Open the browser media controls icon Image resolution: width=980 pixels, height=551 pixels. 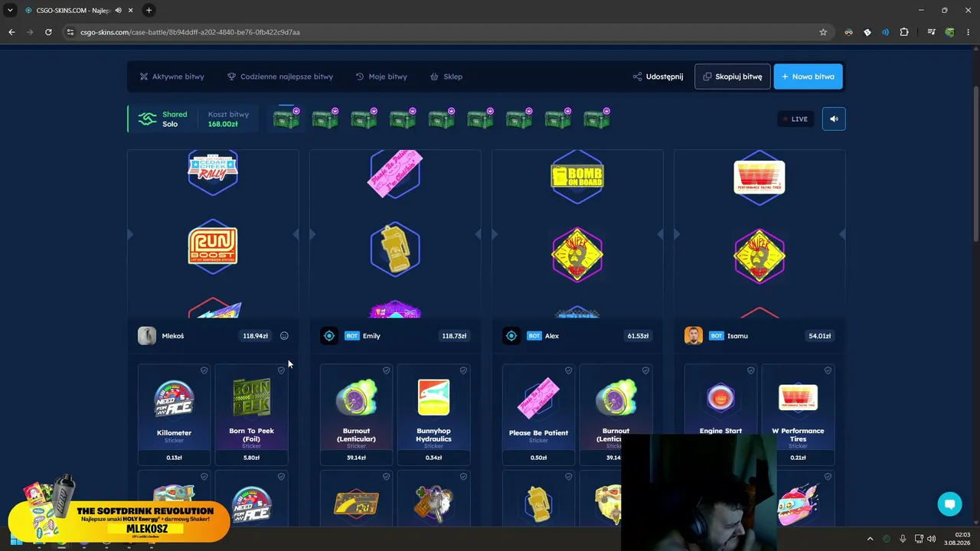pos(931,32)
